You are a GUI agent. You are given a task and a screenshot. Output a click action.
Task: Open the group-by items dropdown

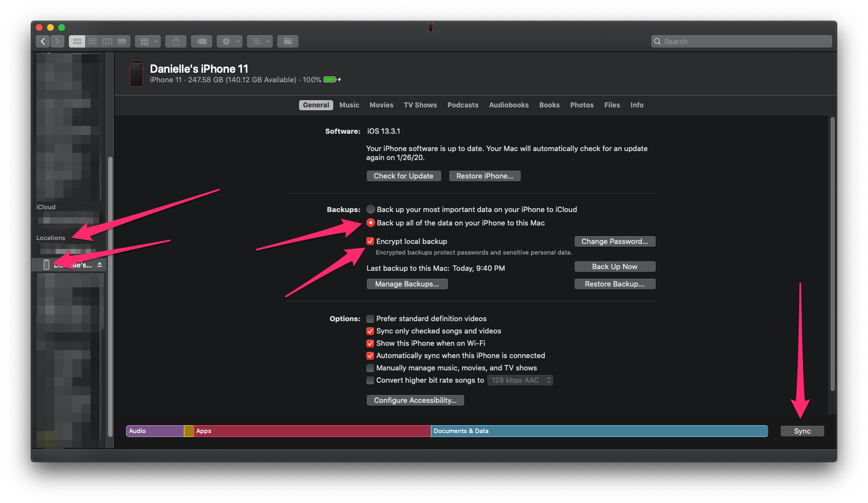148,41
